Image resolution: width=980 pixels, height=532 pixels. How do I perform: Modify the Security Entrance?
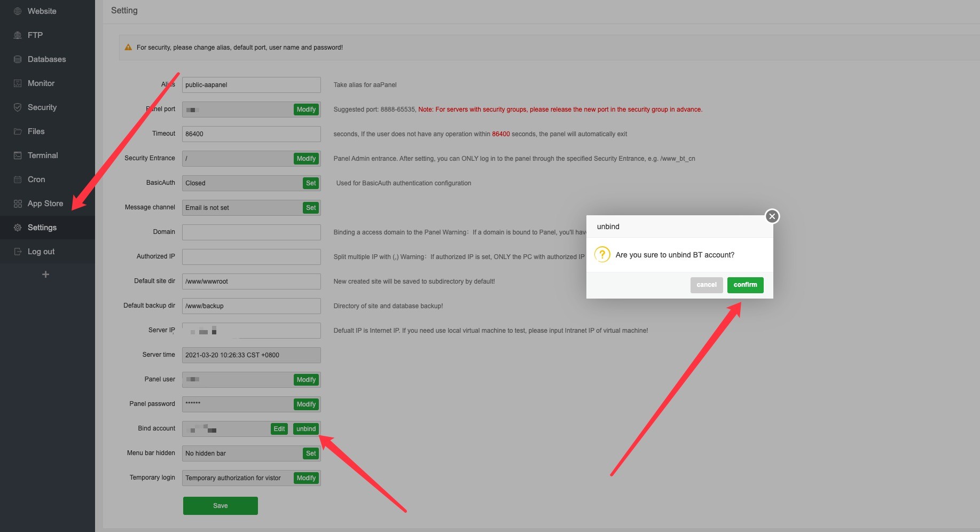click(306, 159)
